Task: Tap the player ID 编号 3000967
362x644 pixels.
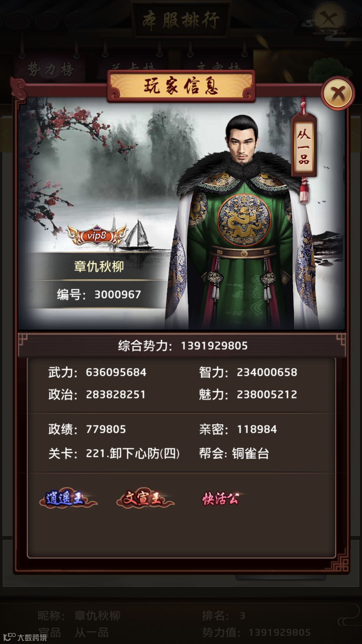Action: click(99, 294)
